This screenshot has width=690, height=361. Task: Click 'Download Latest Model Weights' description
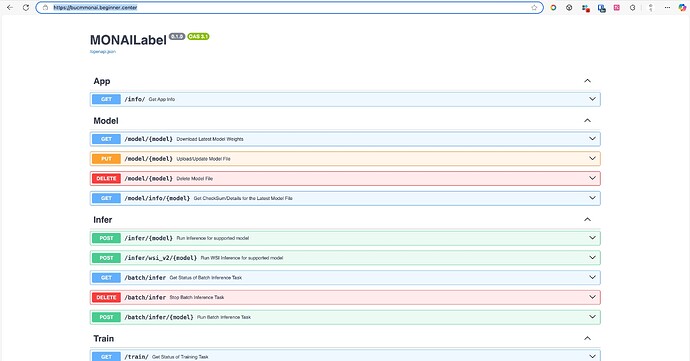tap(210, 139)
